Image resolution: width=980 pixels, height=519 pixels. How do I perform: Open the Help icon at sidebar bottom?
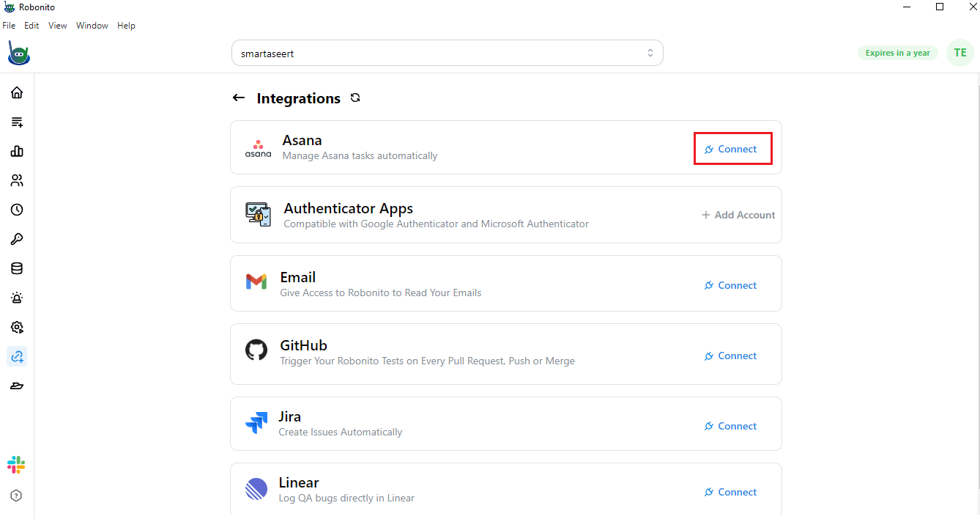pyautogui.click(x=16, y=496)
